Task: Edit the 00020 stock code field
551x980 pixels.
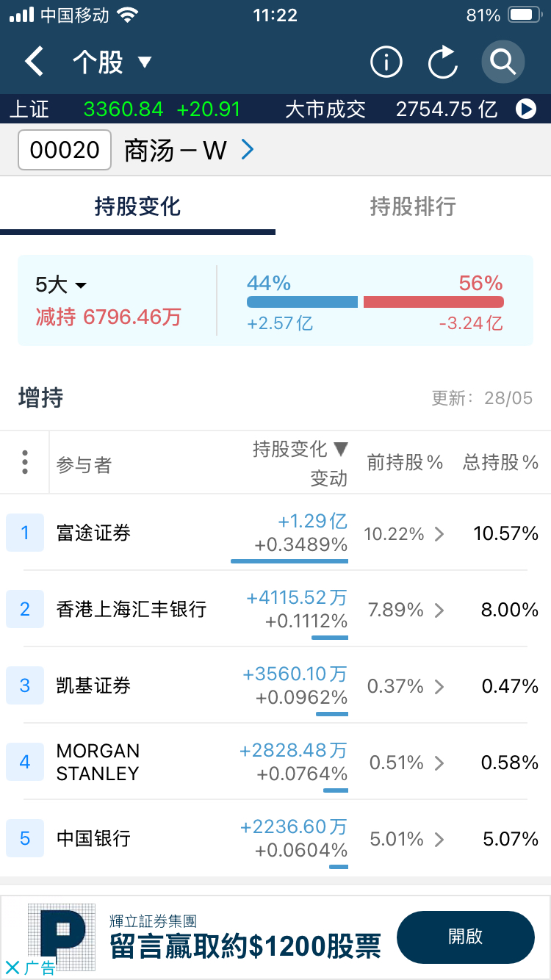Action: click(65, 150)
